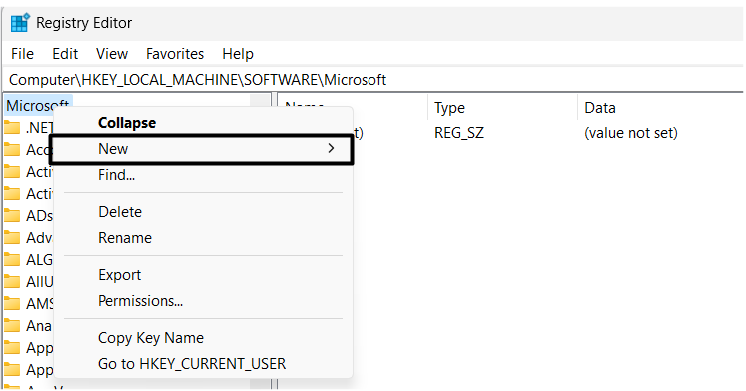
Task: Click the registry path address bar
Action: tap(373, 79)
